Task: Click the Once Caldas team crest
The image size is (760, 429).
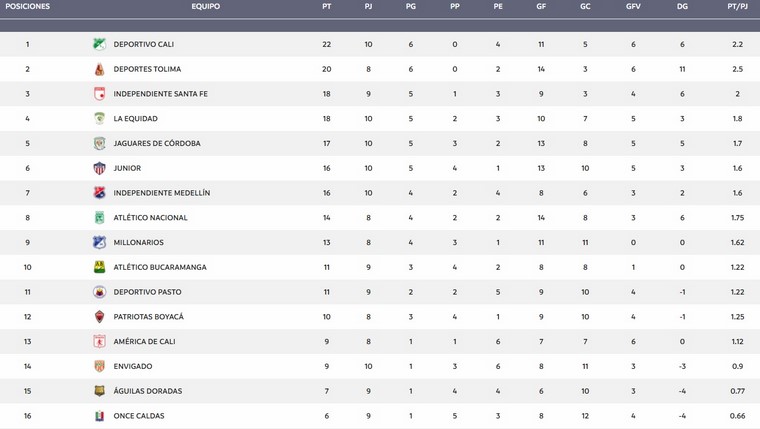Action: [99, 416]
